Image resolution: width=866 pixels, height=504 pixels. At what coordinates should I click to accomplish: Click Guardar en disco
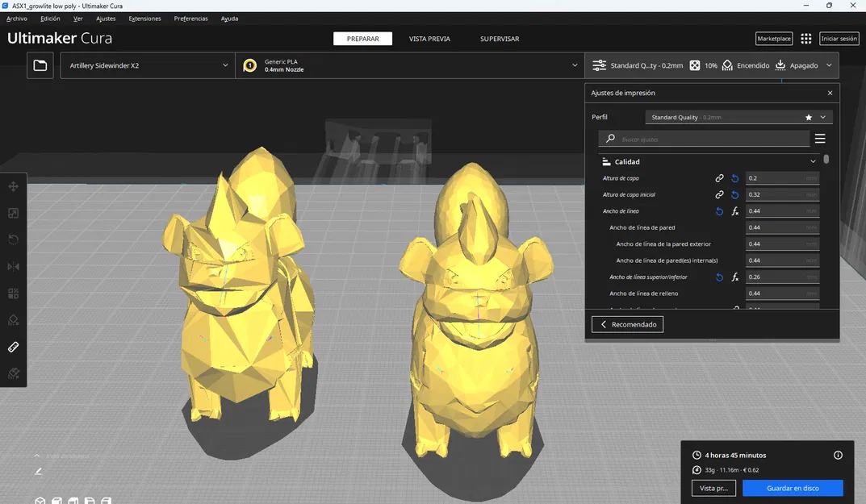793,488
